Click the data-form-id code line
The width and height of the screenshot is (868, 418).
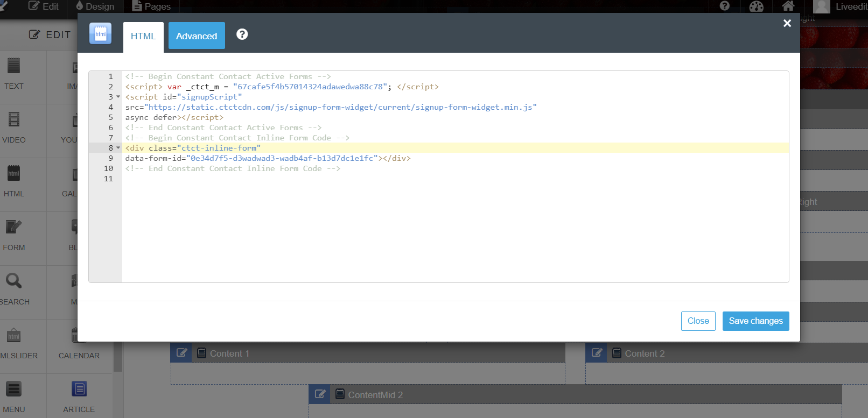click(x=268, y=158)
